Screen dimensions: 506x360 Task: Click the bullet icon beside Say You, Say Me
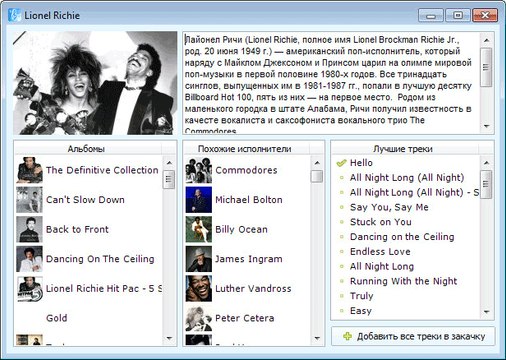tap(341, 207)
